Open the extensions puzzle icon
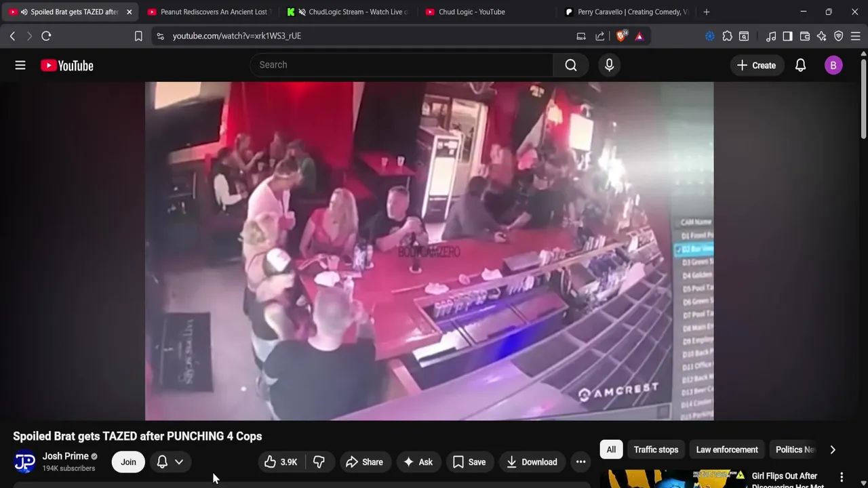The width and height of the screenshot is (868, 488). [x=727, y=36]
